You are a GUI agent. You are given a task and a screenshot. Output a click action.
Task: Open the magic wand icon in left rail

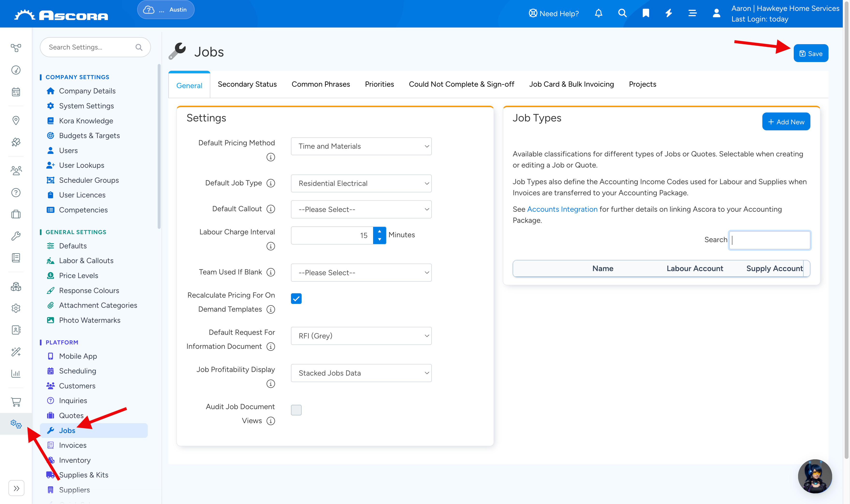coord(16,352)
